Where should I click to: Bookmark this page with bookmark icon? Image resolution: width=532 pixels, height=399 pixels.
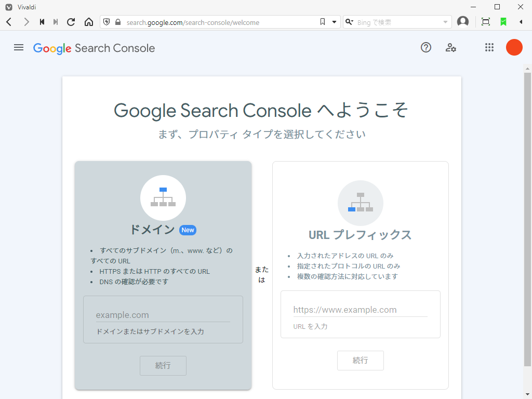pyautogui.click(x=323, y=22)
